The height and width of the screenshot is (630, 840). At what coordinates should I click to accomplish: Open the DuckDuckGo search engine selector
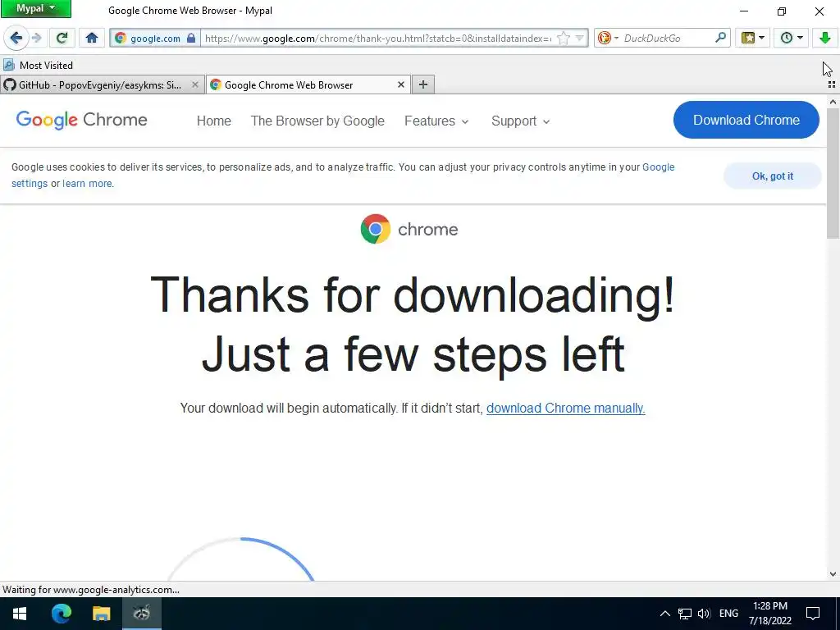(x=608, y=38)
